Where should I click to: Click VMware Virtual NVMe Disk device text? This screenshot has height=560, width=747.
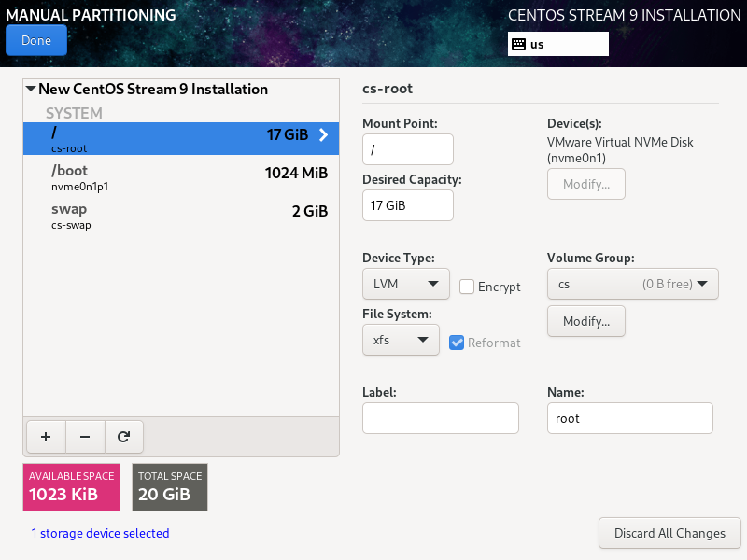pos(620,149)
